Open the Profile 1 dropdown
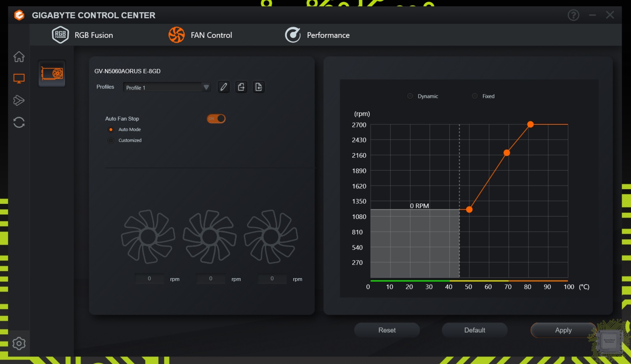 click(167, 87)
